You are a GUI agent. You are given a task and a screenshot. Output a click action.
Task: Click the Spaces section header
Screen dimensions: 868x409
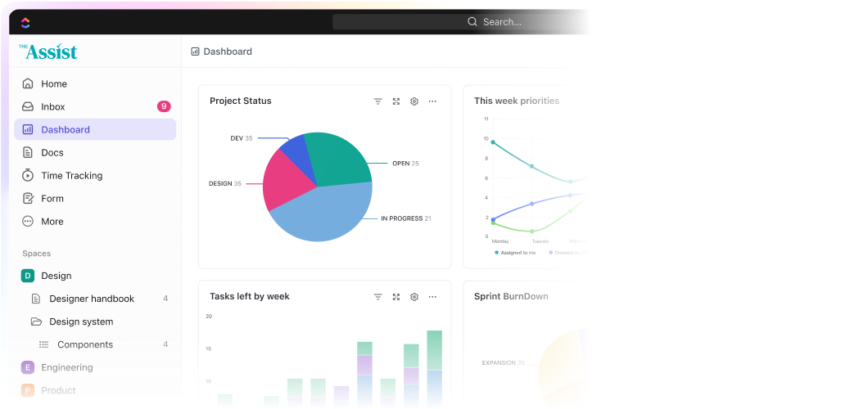point(37,254)
